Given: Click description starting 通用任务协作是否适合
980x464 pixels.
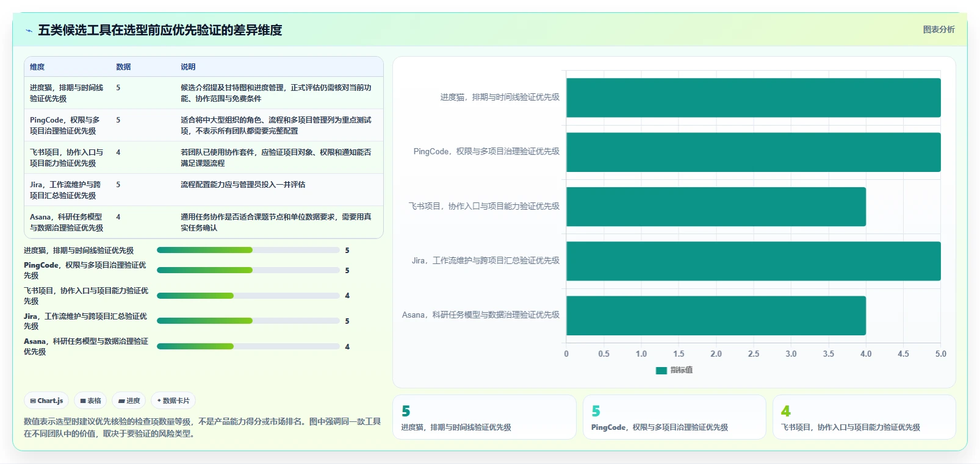Looking at the screenshot, I should (276, 223).
